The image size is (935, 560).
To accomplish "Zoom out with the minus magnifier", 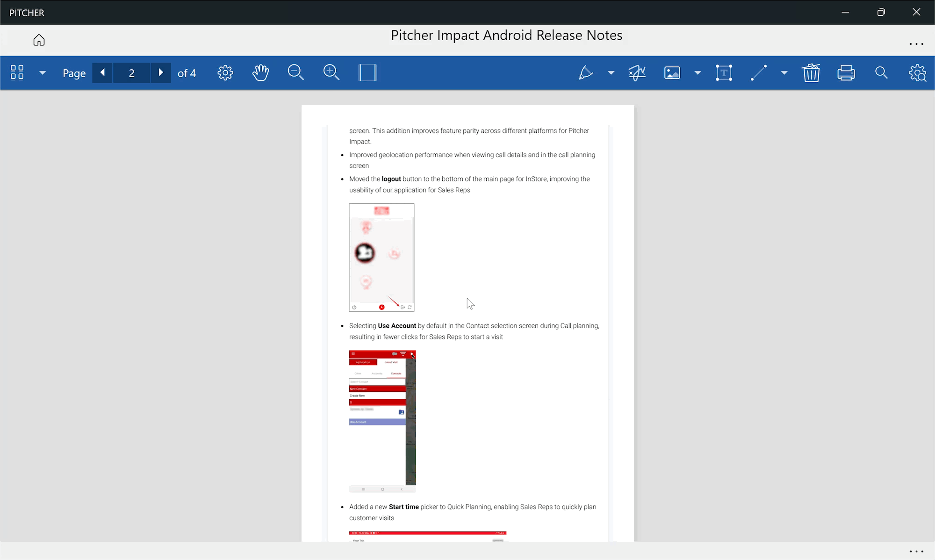I will [295, 72].
